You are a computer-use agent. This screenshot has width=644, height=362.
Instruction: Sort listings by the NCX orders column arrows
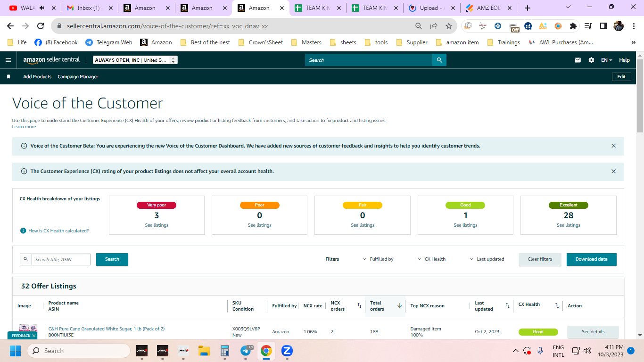tap(359, 306)
